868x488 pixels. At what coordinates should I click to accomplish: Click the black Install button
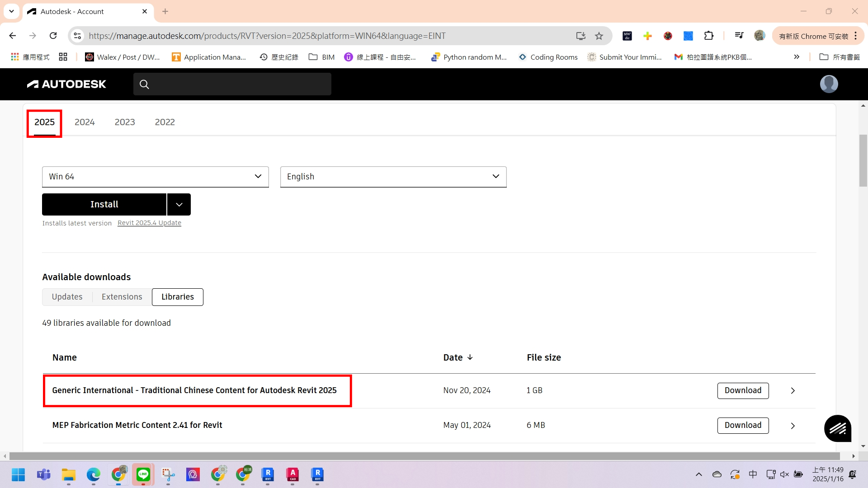coord(104,205)
